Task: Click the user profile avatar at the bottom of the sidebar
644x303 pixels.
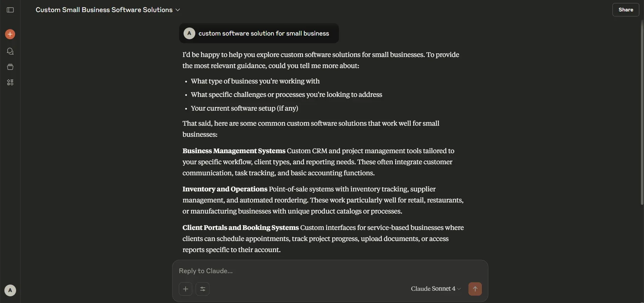Action: [x=10, y=290]
